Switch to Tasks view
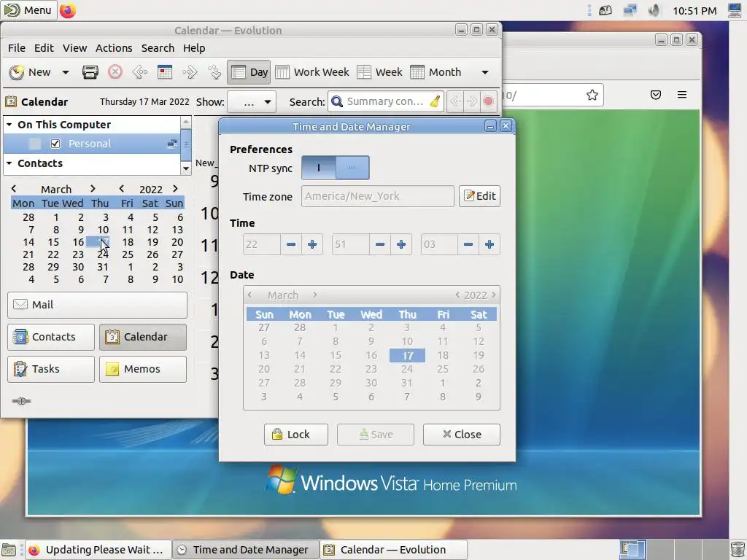 click(51, 369)
